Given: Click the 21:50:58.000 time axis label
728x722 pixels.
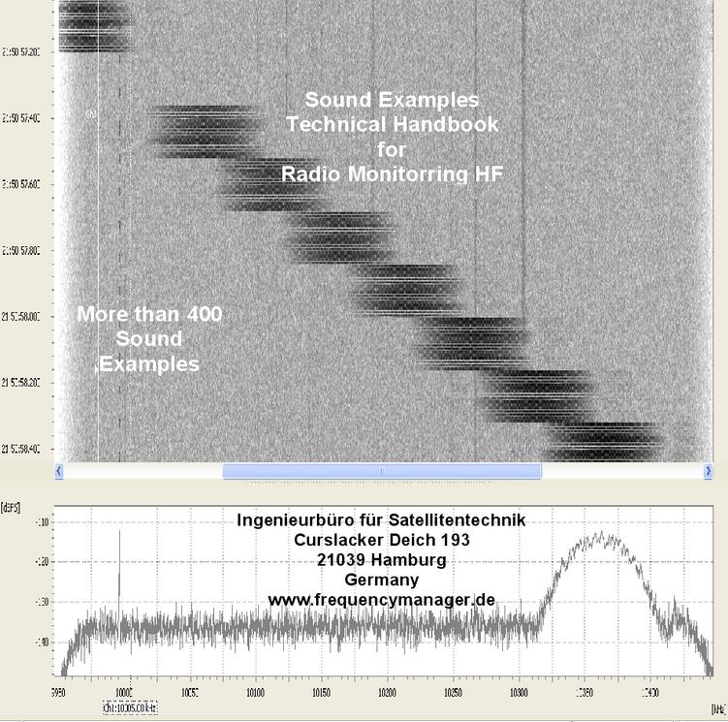Looking at the screenshot, I should 20,316.
